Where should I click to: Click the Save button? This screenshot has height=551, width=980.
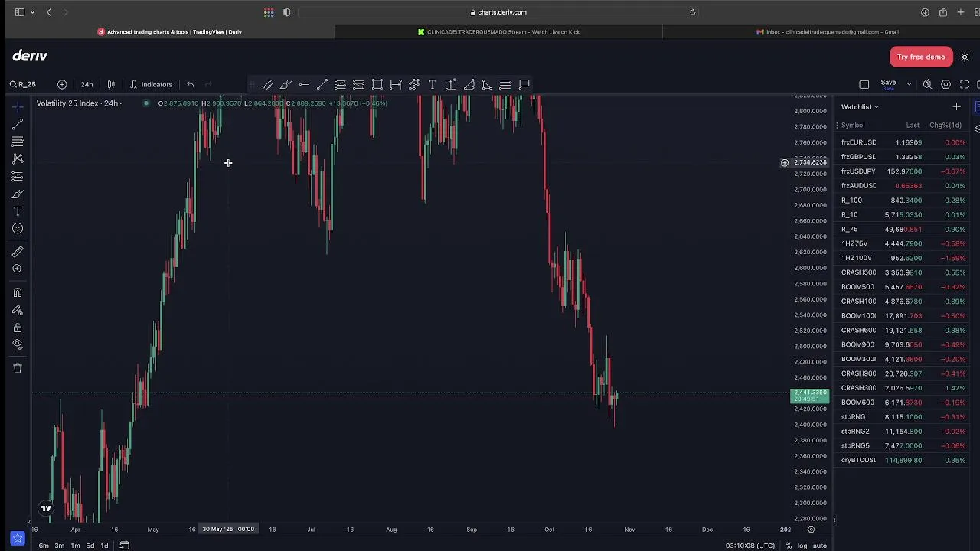(888, 84)
